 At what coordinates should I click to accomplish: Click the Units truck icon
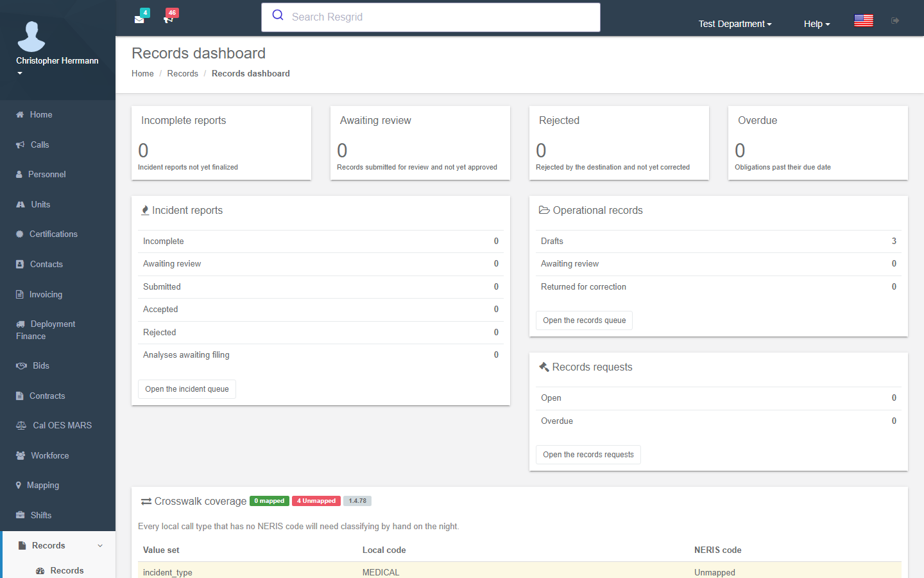click(21, 204)
